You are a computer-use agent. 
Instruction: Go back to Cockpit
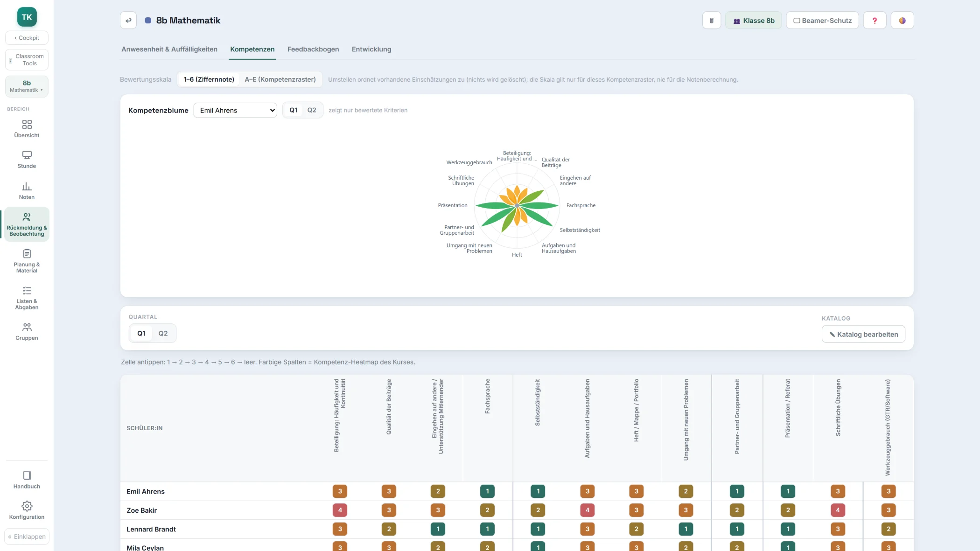point(27,38)
